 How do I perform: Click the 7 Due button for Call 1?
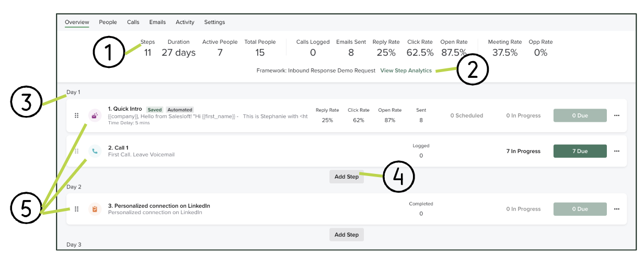[580, 151]
